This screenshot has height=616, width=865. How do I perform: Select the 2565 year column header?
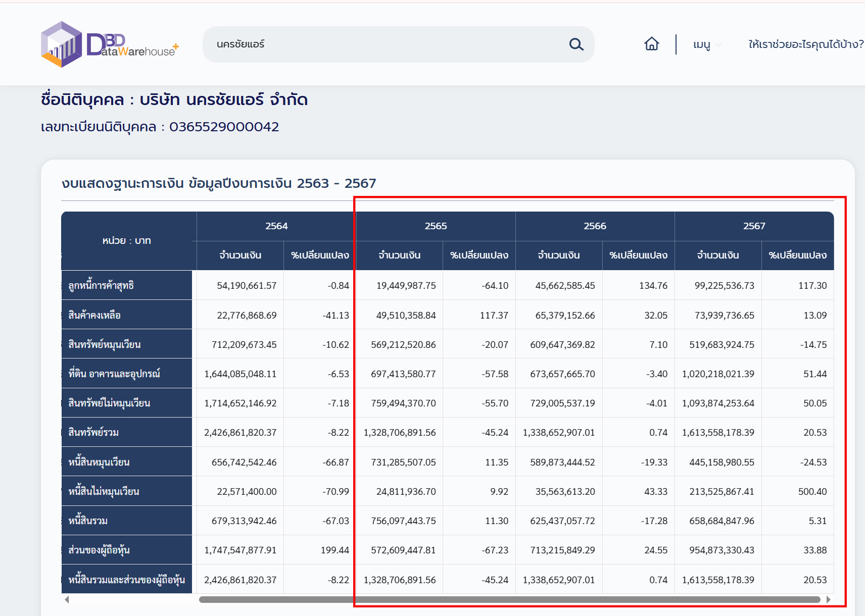coord(436,226)
